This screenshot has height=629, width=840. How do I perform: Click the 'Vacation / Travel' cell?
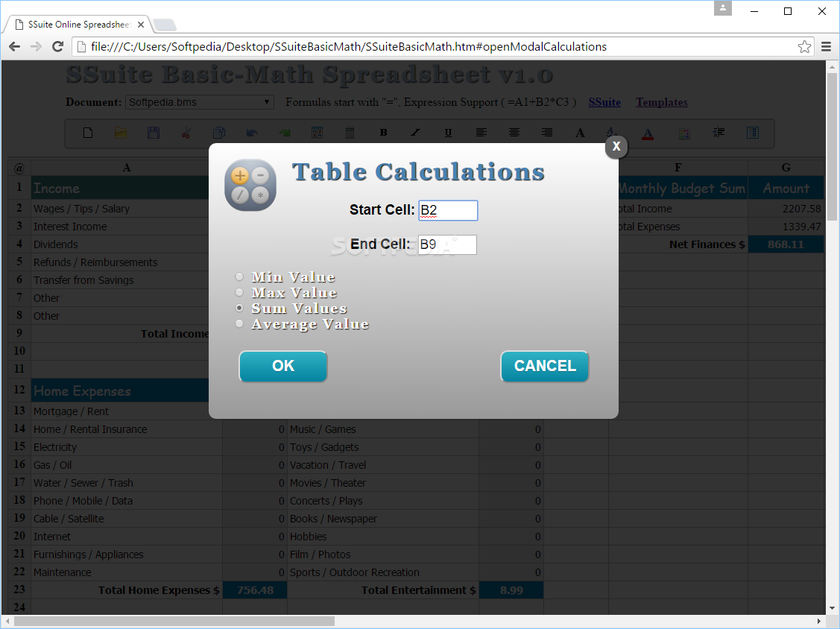tap(382, 465)
